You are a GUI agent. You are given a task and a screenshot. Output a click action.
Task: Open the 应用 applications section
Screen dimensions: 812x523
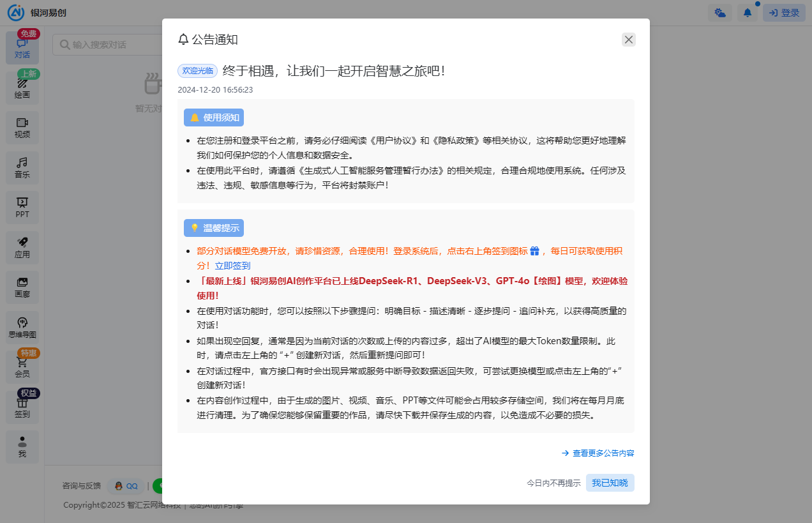[x=22, y=247]
